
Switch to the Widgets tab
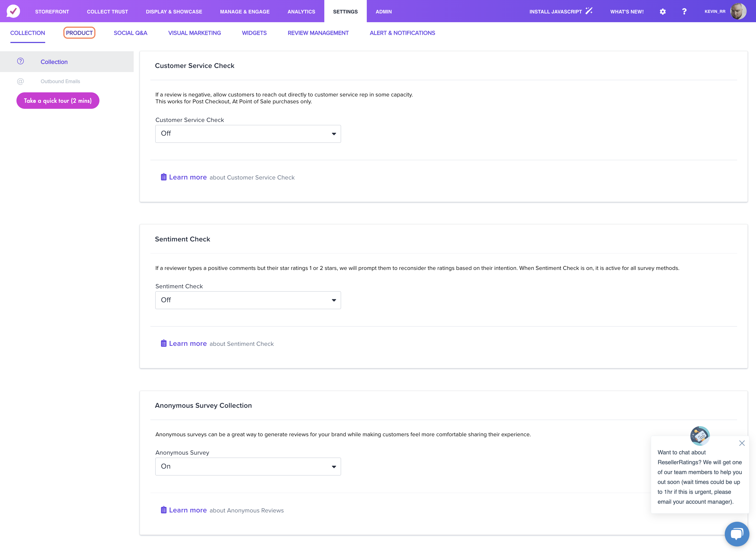254,33
